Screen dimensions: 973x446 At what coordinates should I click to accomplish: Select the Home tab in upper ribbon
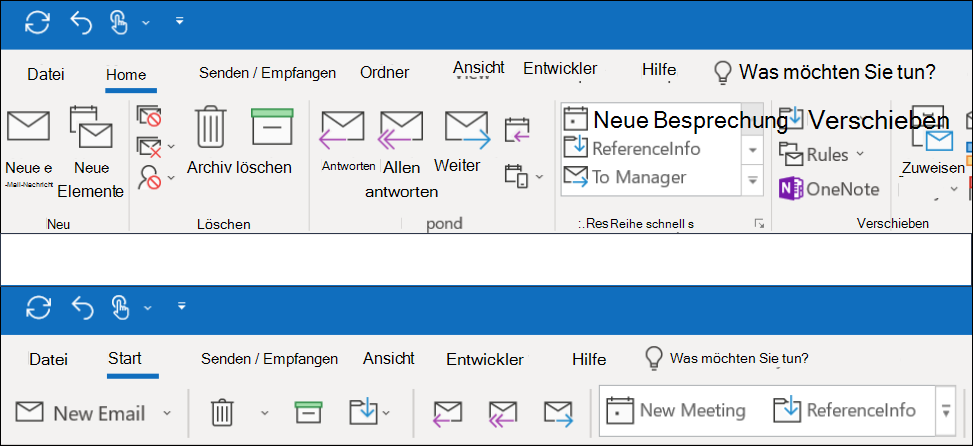click(x=126, y=74)
